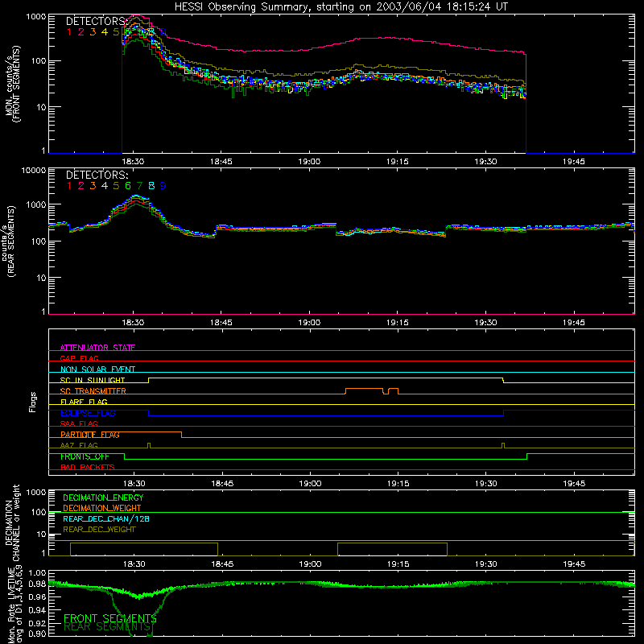644x644 pixels.
Task: Click the PARTICLE_FLAG label
Action: tap(90, 435)
